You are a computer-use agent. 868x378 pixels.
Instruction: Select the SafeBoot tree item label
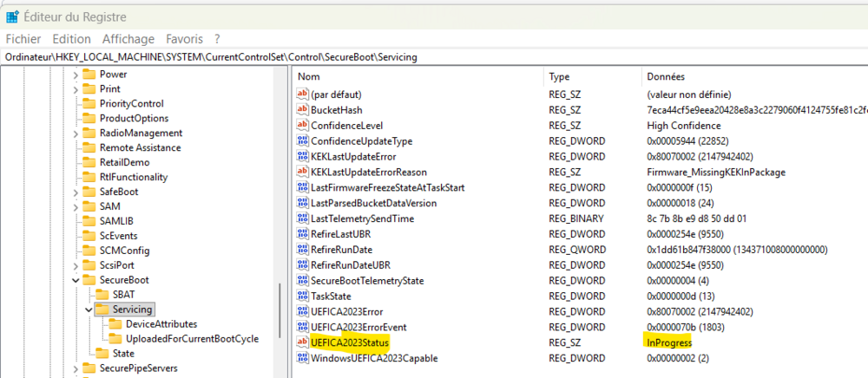click(x=119, y=192)
